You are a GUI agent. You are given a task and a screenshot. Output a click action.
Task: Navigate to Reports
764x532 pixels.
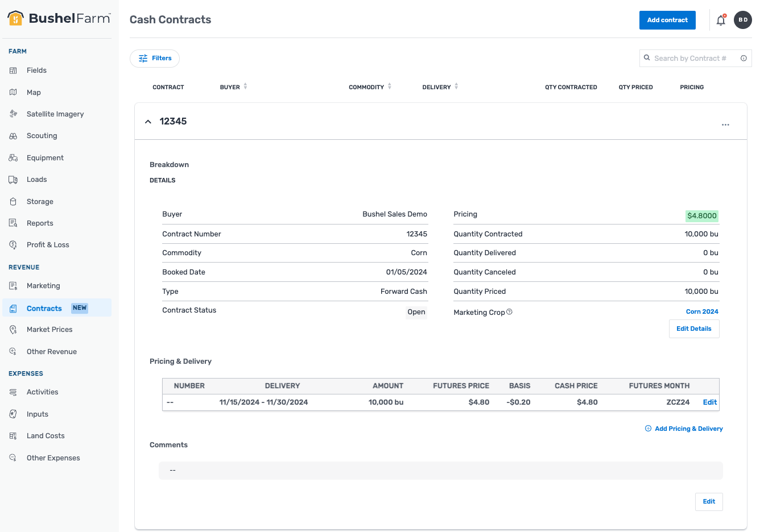pyautogui.click(x=40, y=223)
